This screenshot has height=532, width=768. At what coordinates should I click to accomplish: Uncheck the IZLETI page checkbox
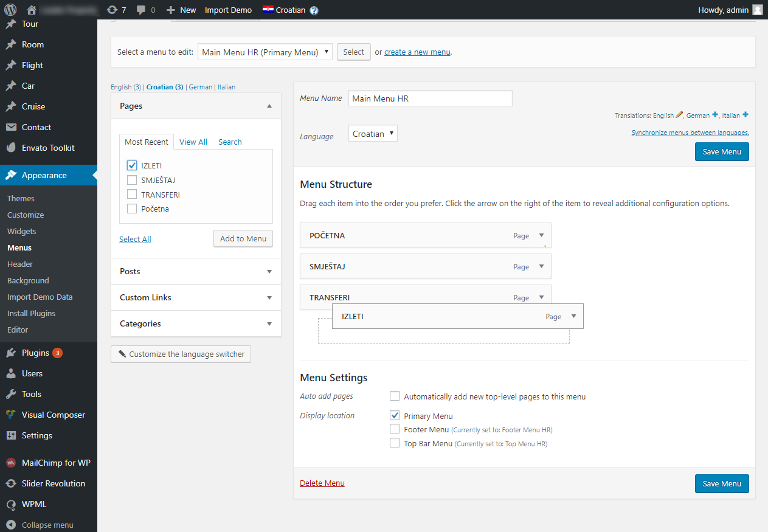tap(132, 165)
